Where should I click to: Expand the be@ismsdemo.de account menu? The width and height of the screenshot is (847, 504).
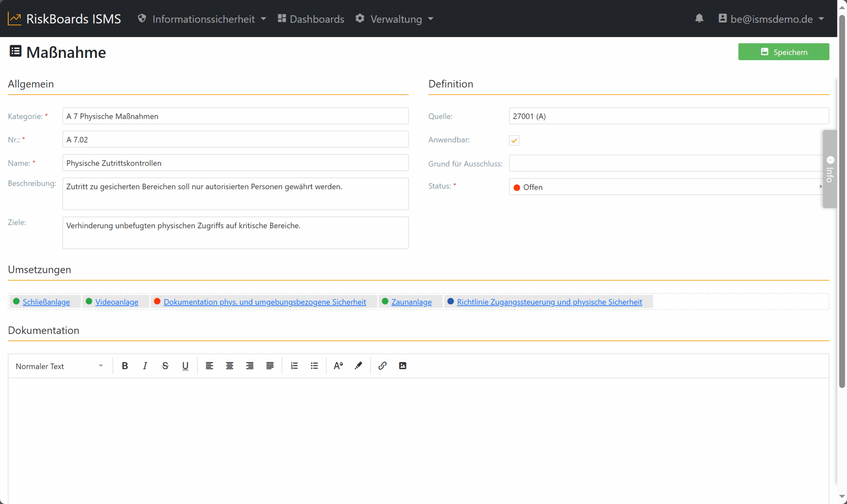[771, 19]
